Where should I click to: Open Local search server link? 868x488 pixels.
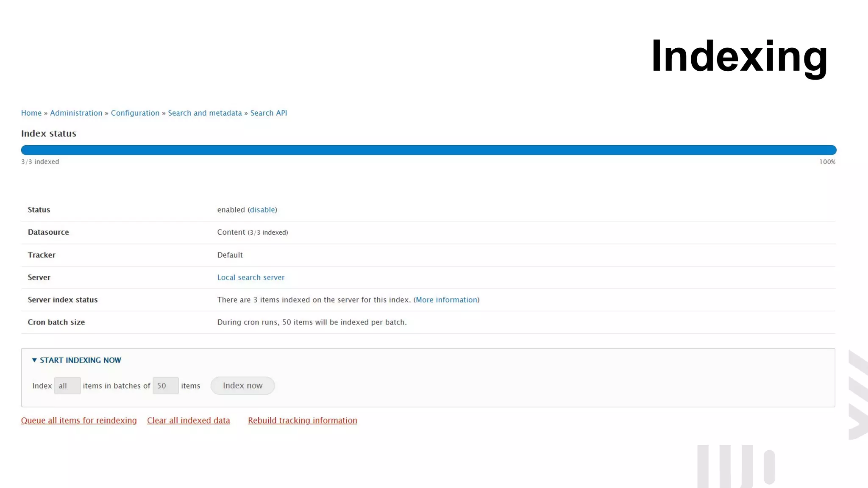click(x=251, y=277)
